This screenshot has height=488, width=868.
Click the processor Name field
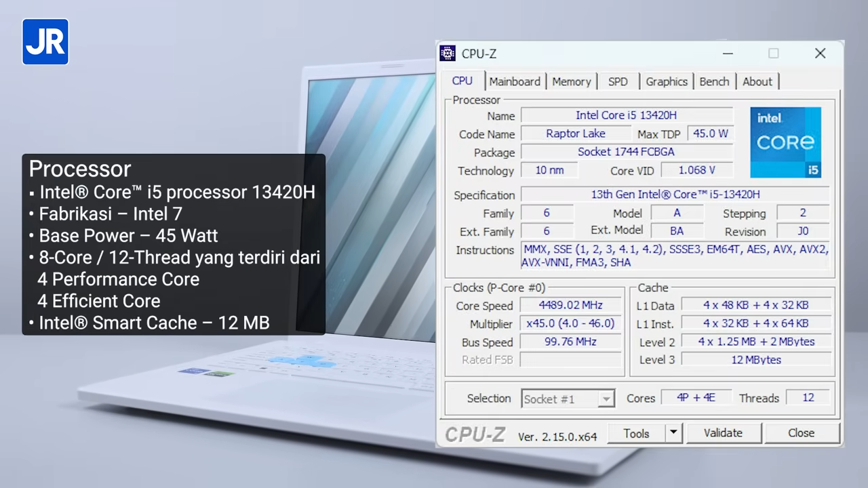coord(626,116)
